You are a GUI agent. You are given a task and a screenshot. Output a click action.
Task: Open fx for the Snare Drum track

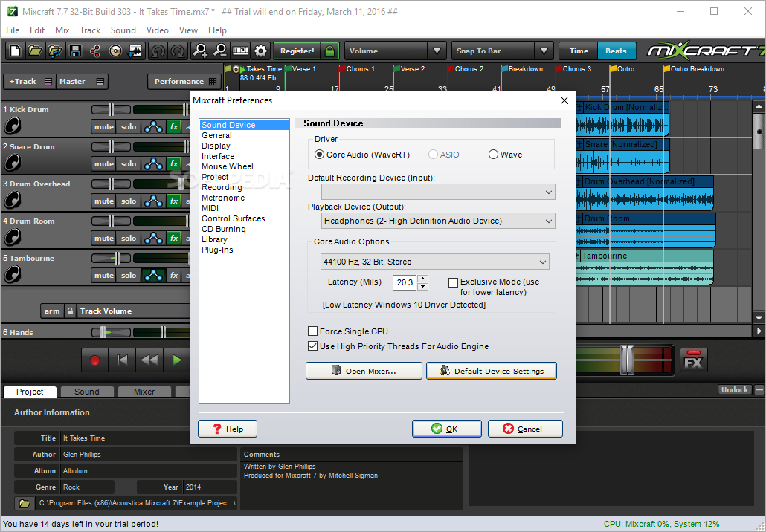[174, 164]
